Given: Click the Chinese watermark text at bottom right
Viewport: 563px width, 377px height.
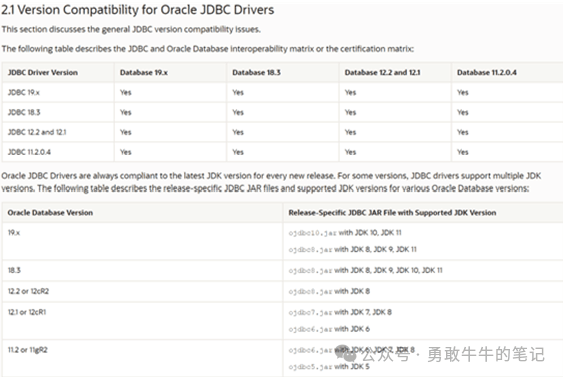Looking at the screenshot, I should coord(453,354).
